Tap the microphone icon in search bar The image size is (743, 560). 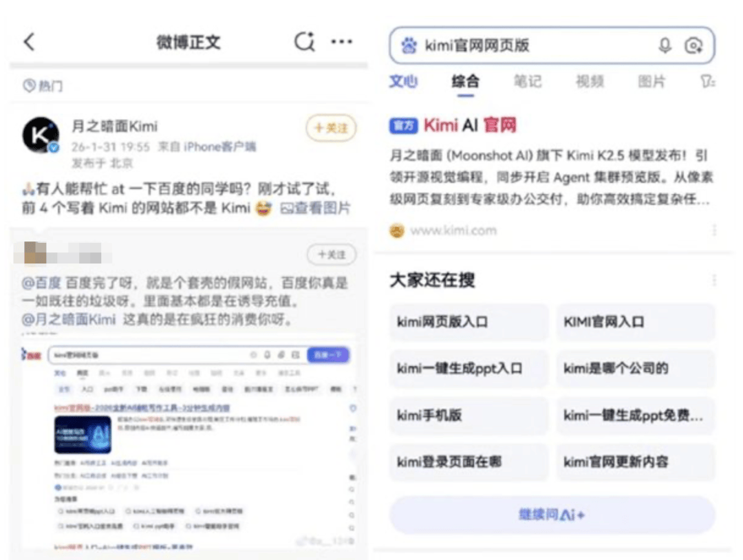[665, 45]
